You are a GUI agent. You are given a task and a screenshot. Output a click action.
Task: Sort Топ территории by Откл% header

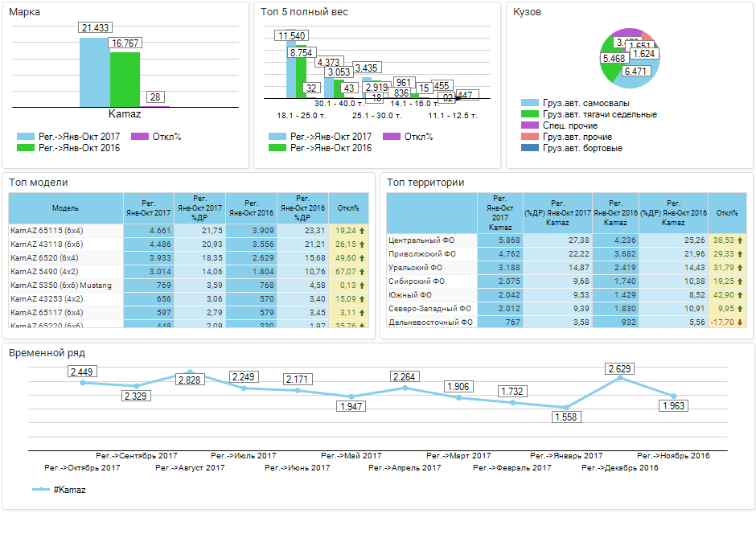click(x=727, y=213)
